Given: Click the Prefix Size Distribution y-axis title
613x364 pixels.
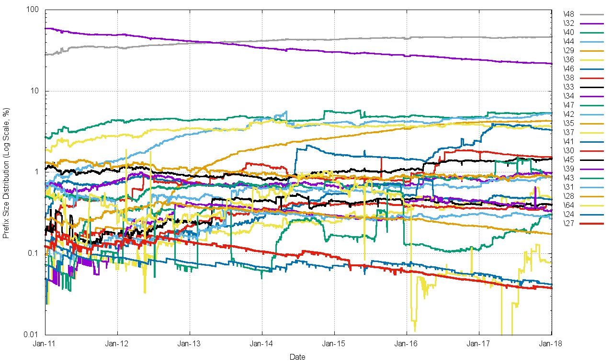Looking at the screenshot, I should tap(6, 172).
